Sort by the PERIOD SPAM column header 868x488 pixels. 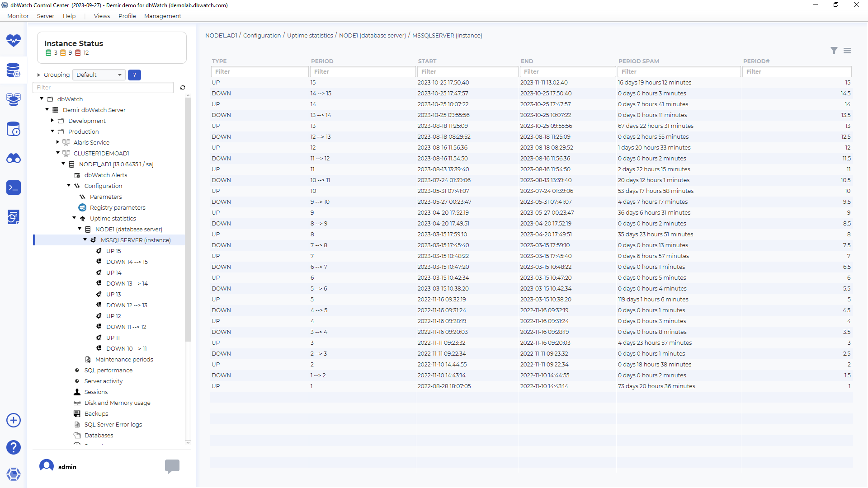[x=639, y=61]
